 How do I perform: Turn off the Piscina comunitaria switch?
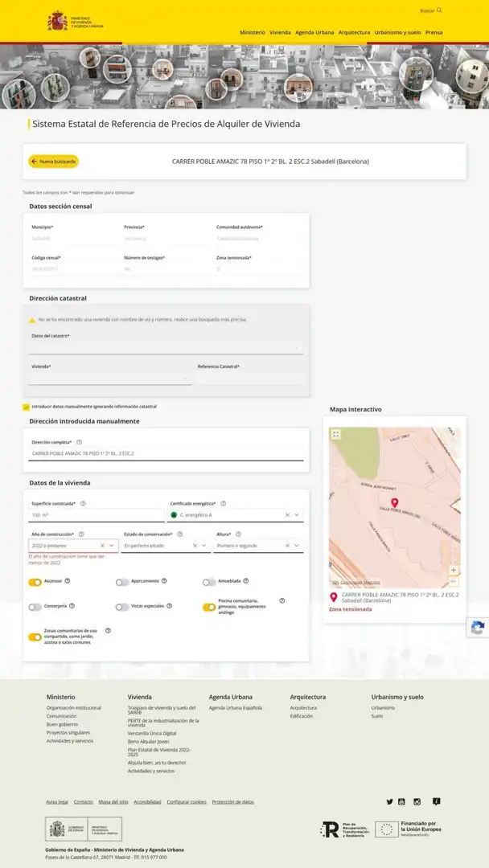pos(209,608)
